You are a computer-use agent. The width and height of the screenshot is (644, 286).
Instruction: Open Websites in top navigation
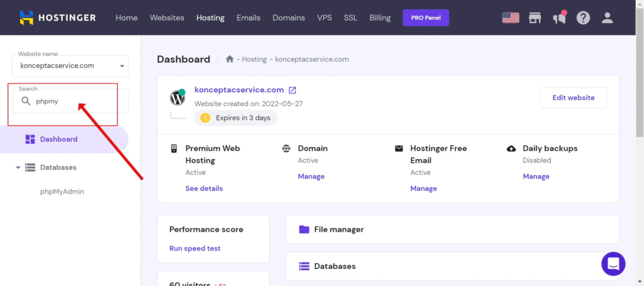167,18
